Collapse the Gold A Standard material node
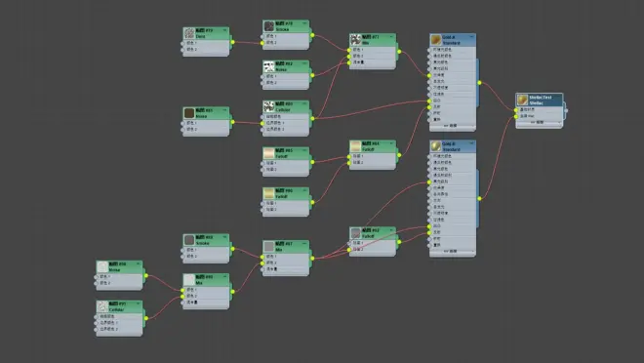This screenshot has height=363, width=644. (x=471, y=37)
